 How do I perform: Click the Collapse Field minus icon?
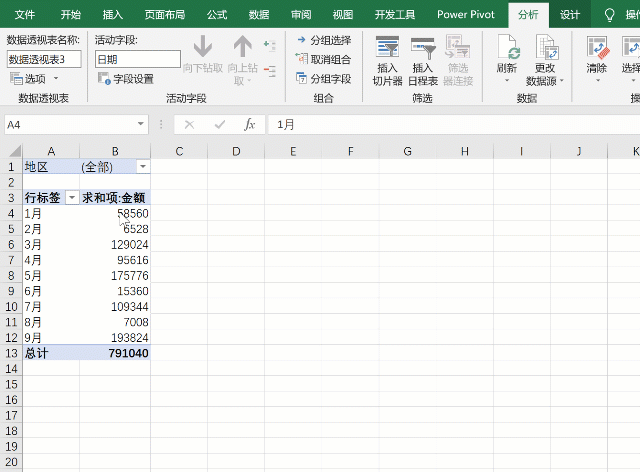pos(270,71)
